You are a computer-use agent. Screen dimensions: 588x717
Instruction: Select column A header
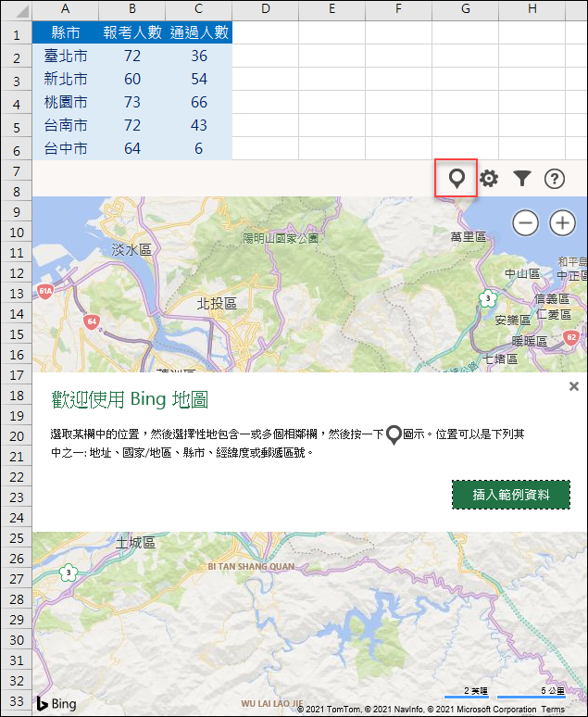coord(66,9)
